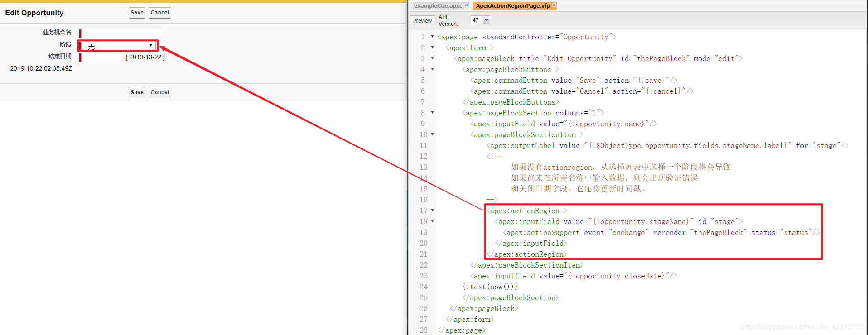Click the 2019-10-22 date link
The height and width of the screenshot is (335, 868).
click(145, 57)
